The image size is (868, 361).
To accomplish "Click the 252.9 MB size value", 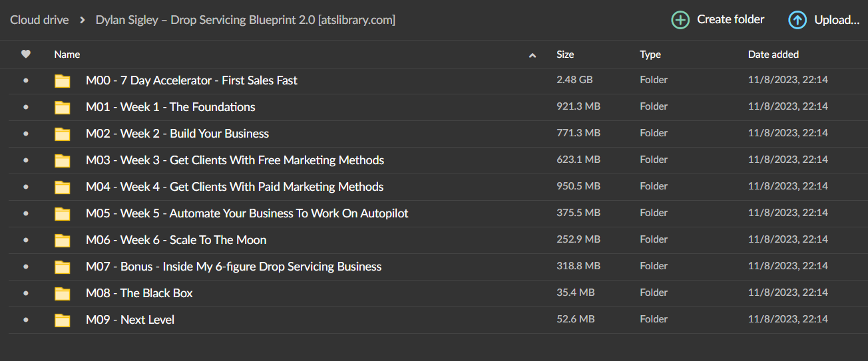I will tap(578, 239).
